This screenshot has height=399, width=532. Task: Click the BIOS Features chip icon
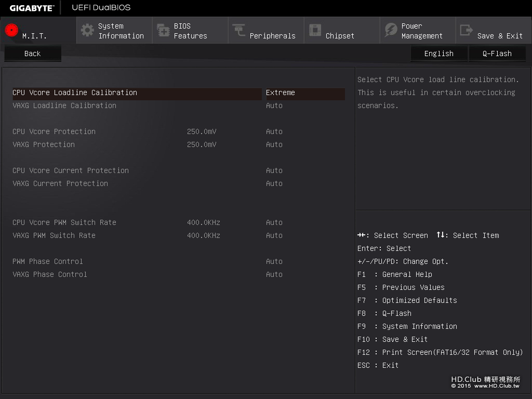(x=163, y=30)
